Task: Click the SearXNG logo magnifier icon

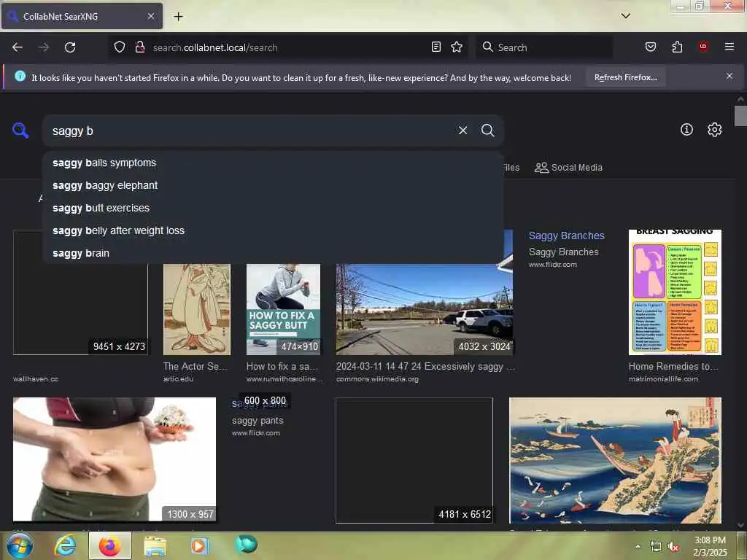Action: (20, 131)
